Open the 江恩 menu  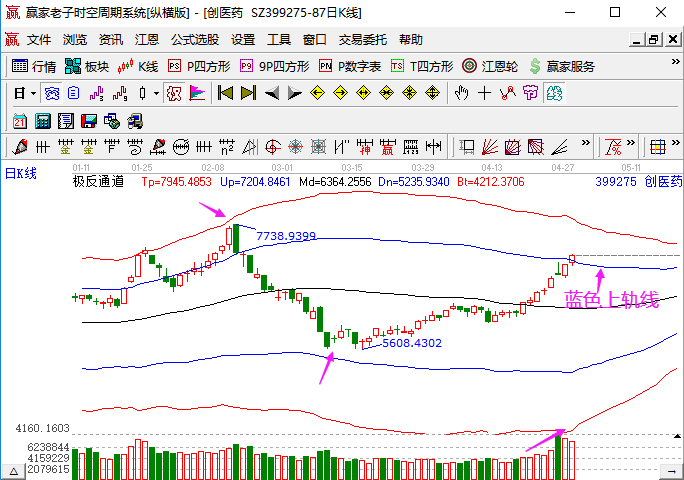click(x=147, y=40)
